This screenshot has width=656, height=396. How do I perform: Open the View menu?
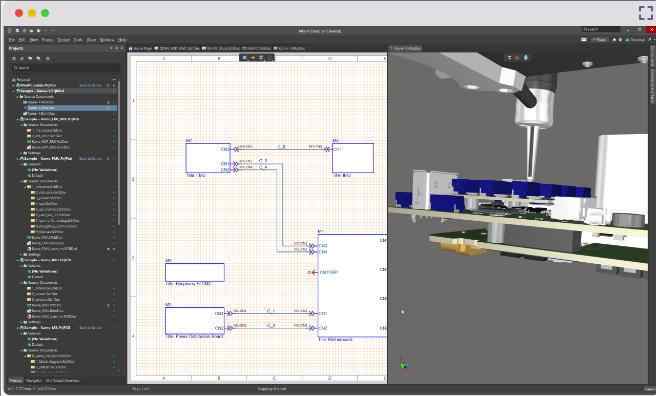pyautogui.click(x=34, y=40)
